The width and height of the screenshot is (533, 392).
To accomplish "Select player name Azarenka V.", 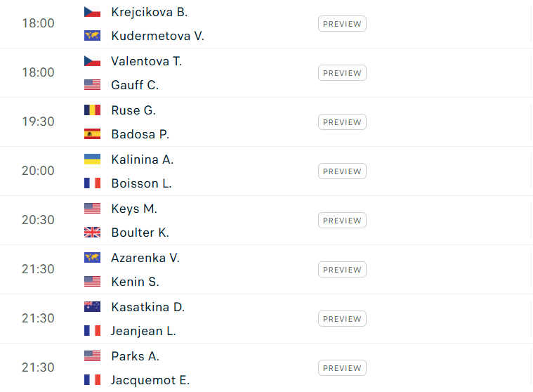I will click(x=145, y=258).
